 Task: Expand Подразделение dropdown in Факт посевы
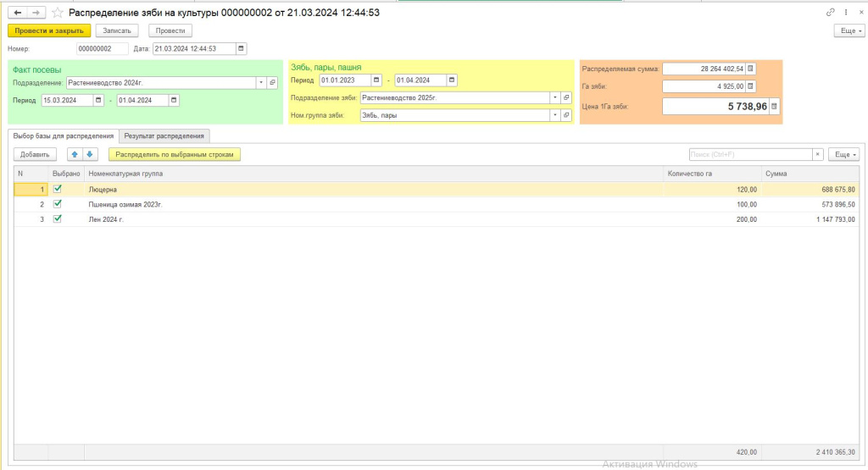point(260,83)
